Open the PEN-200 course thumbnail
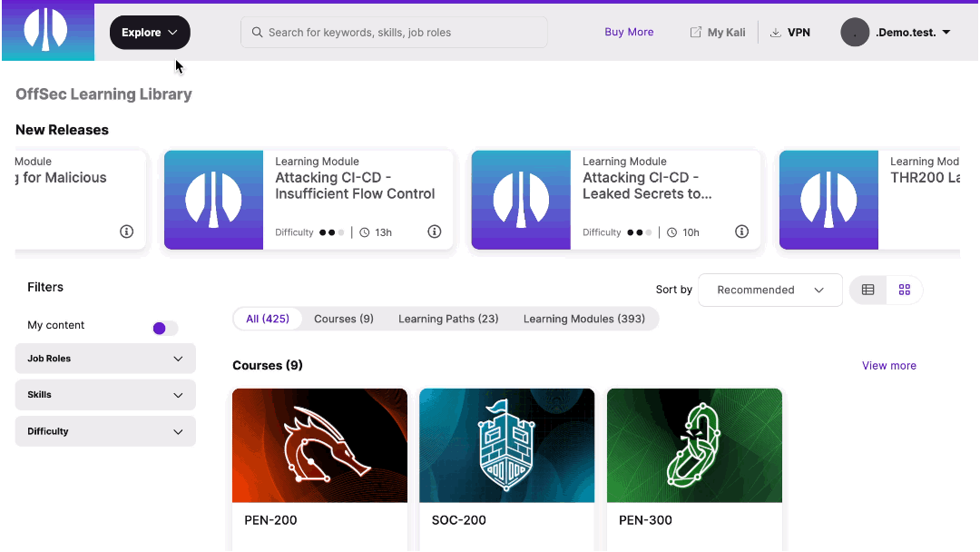This screenshot has width=980, height=552. click(319, 445)
